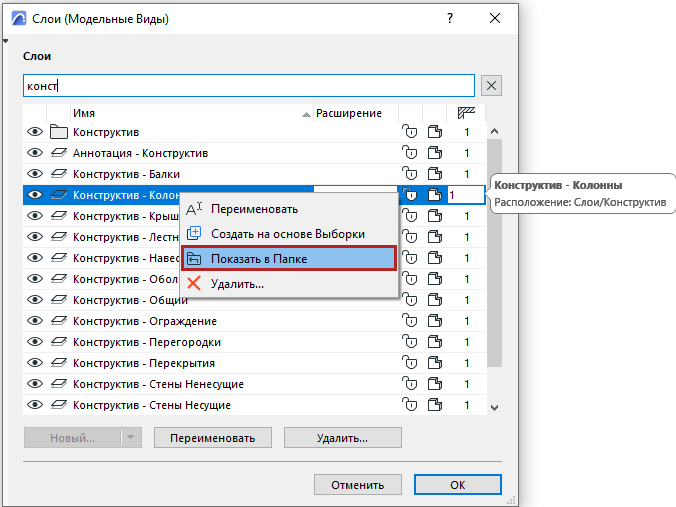Click the Удалить... button below the list

pos(342,438)
